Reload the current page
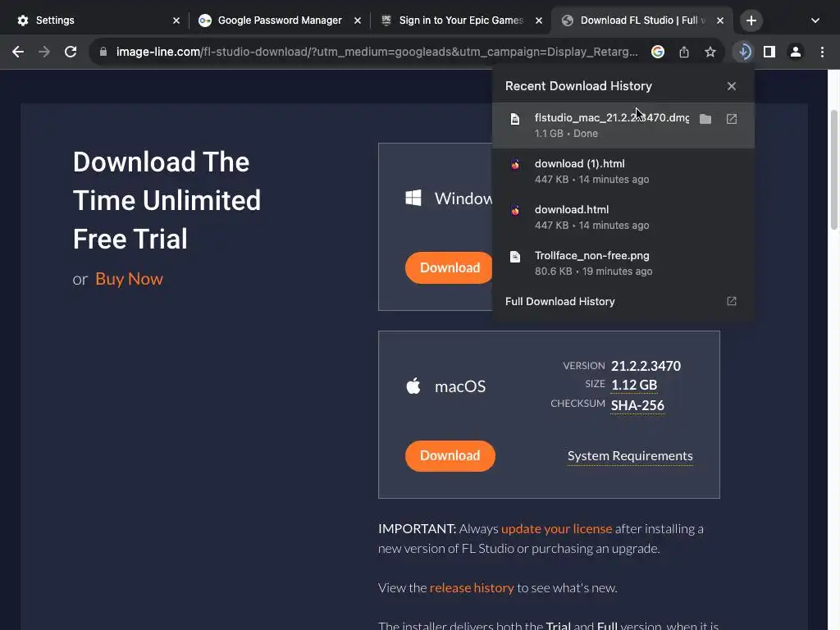Screen dimensions: 840x630 click(x=71, y=52)
